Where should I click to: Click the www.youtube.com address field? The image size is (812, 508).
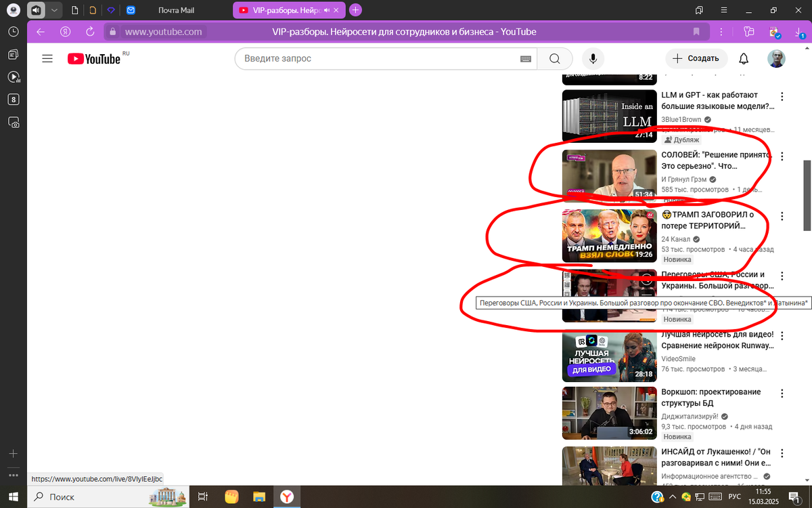163,32
